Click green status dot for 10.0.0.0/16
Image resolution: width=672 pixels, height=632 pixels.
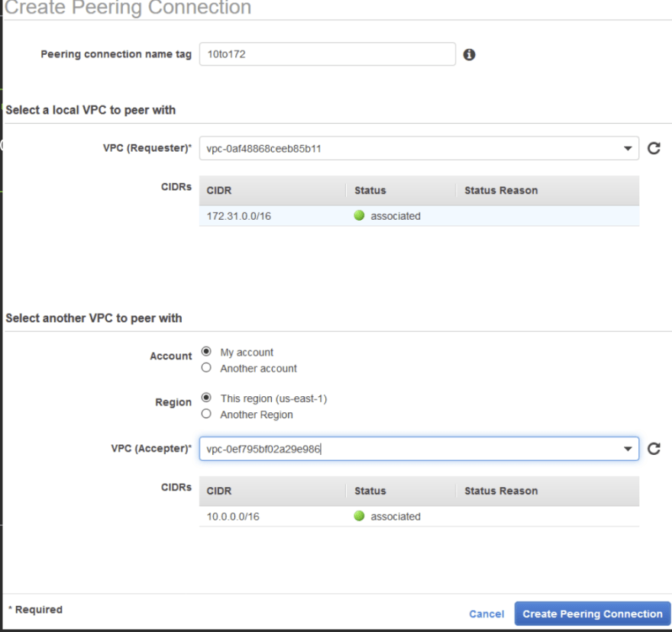(359, 516)
